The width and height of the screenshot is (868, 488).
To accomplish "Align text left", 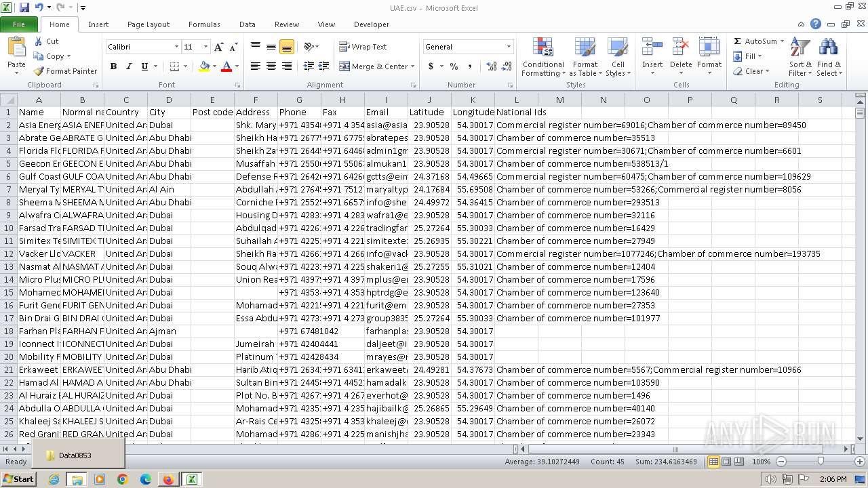I will click(256, 66).
